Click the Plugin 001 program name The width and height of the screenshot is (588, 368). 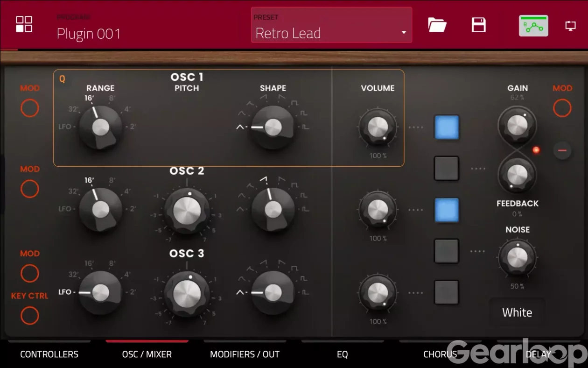(x=89, y=34)
